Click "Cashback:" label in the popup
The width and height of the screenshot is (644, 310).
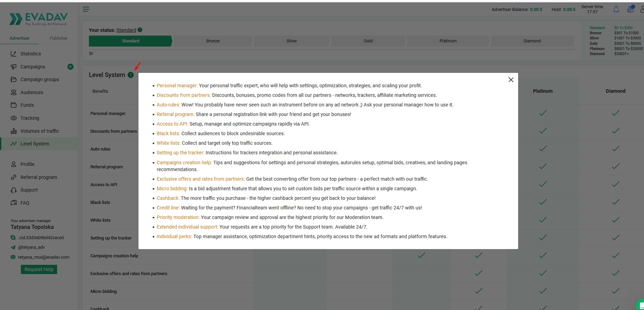(x=168, y=198)
